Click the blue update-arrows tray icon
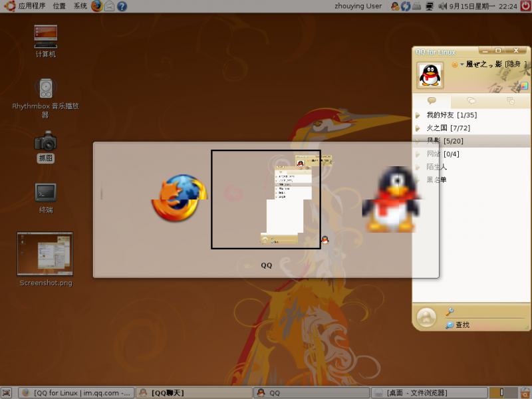Image resolution: width=532 pixels, height=399 pixels. [406, 6]
